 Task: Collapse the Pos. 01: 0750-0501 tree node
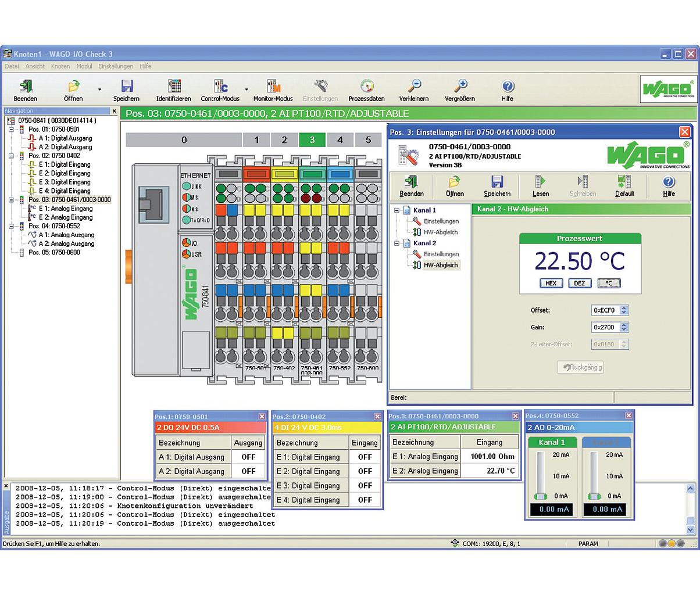coord(11,130)
